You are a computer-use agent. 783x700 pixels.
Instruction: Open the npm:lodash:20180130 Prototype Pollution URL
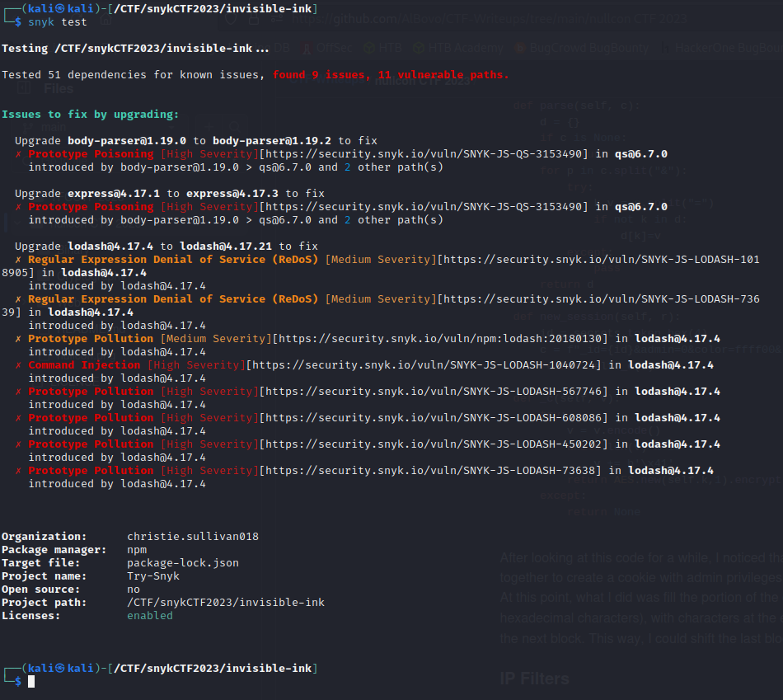440,339
